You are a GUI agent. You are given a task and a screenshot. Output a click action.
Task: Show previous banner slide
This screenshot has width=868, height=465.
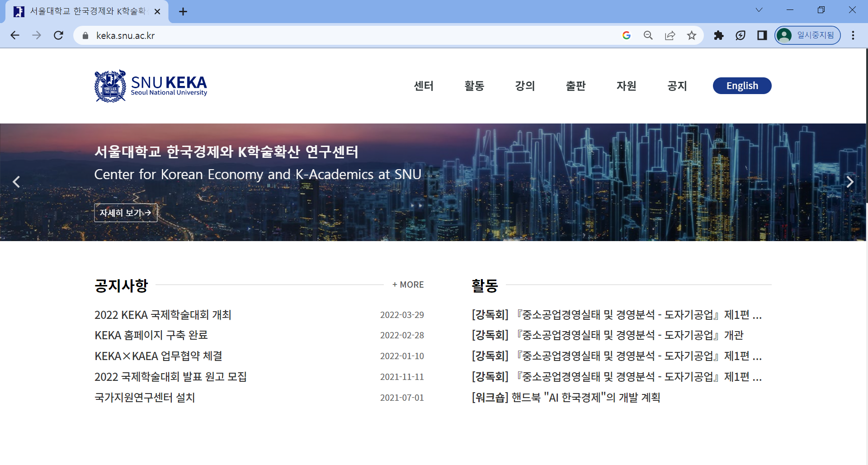pyautogui.click(x=16, y=182)
